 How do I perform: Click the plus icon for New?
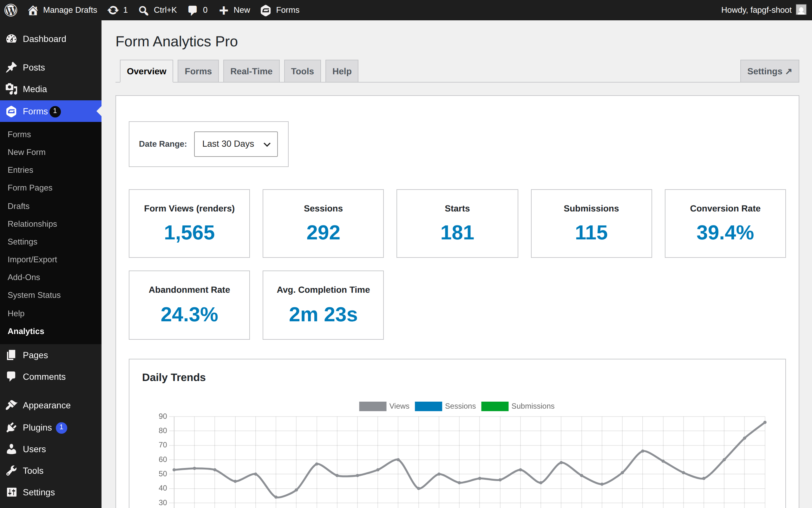click(224, 10)
